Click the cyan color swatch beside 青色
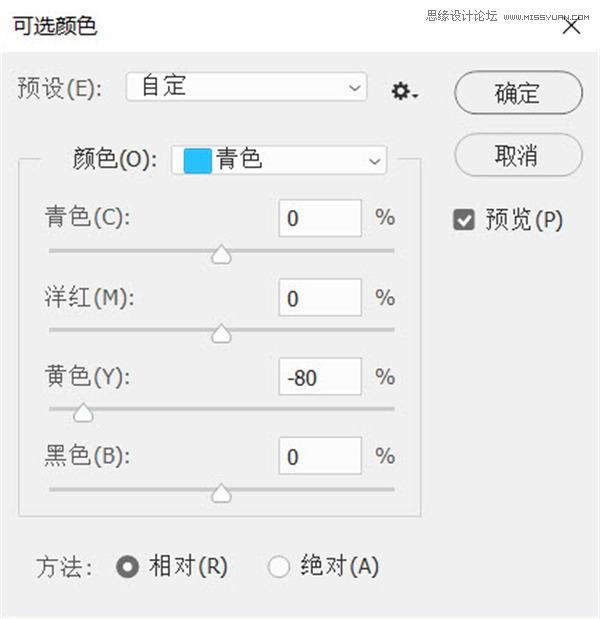Screen dimensions: 600x619 click(x=198, y=161)
